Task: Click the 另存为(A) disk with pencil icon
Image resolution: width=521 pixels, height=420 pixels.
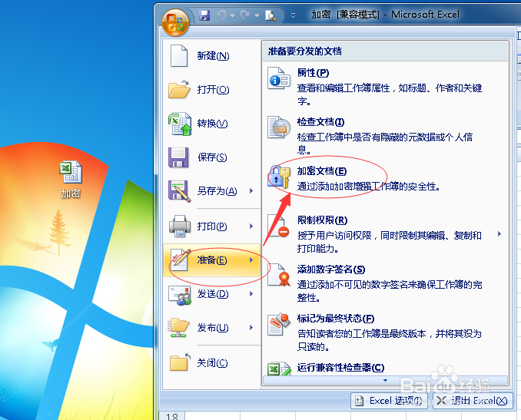Action: click(179, 191)
